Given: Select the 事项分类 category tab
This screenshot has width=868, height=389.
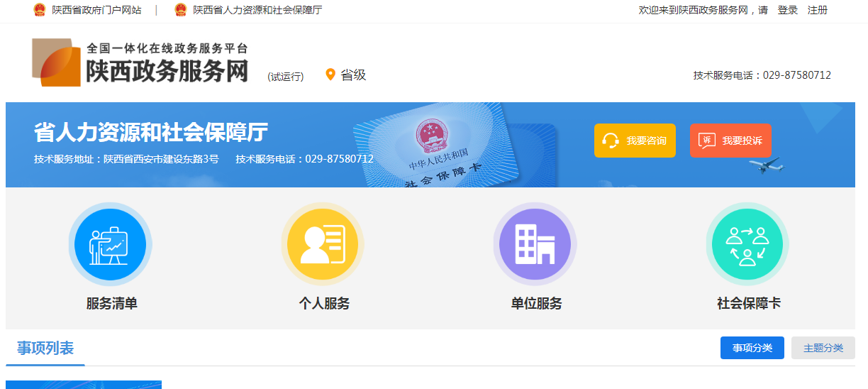Looking at the screenshot, I should coord(752,348).
